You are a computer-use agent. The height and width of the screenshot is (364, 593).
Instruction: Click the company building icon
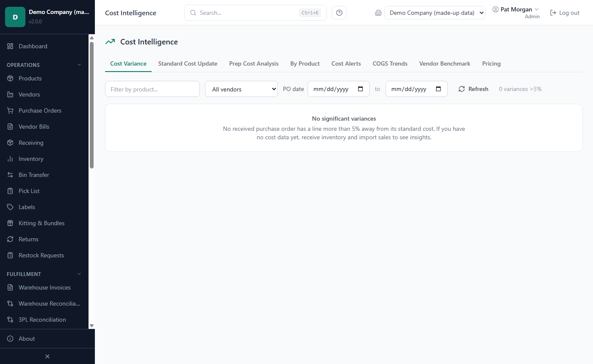pos(378,13)
